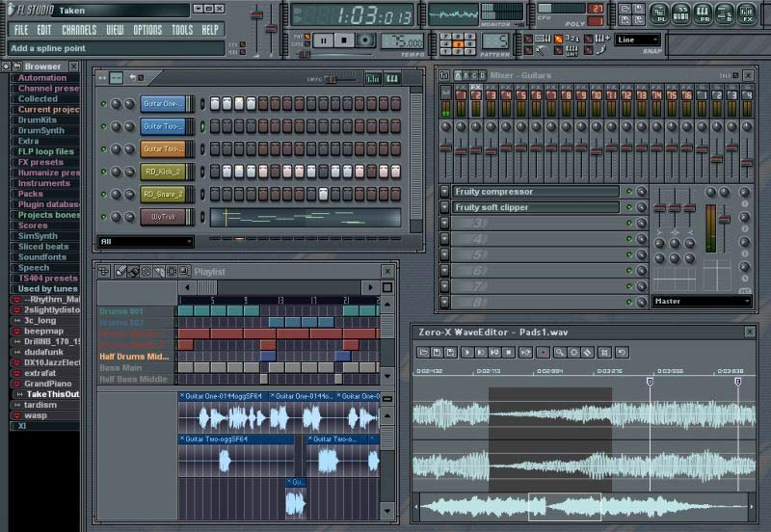This screenshot has height=532, width=771.
Task: Disable the Fruity compressor effect slot LED
Action: tap(628, 192)
